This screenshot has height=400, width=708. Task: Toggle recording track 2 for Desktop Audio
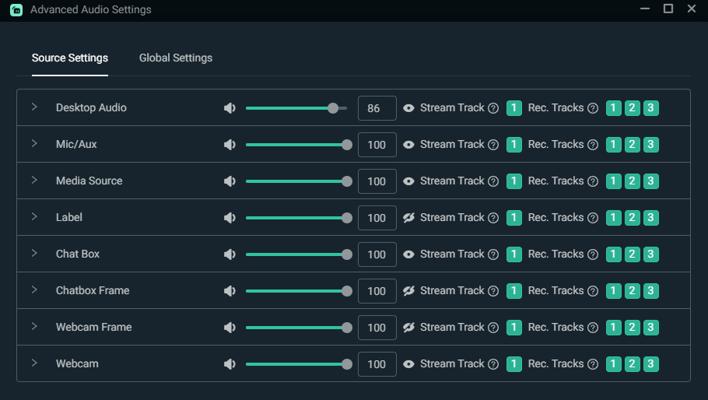632,108
